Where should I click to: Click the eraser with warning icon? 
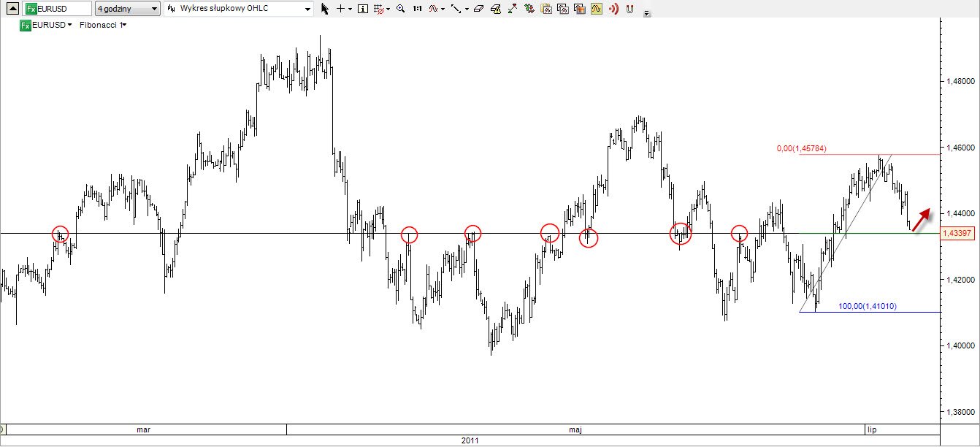496,9
